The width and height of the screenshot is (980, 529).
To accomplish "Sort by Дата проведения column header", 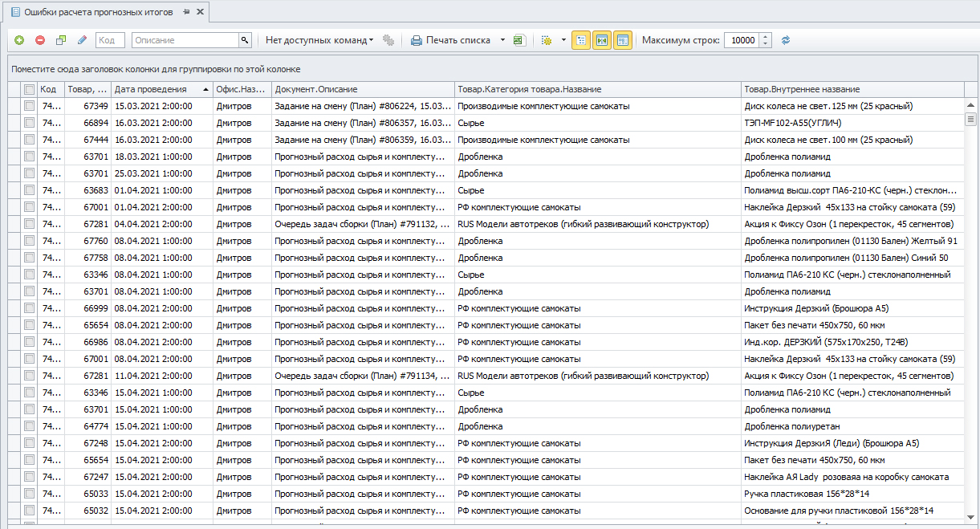I will click(x=157, y=89).
